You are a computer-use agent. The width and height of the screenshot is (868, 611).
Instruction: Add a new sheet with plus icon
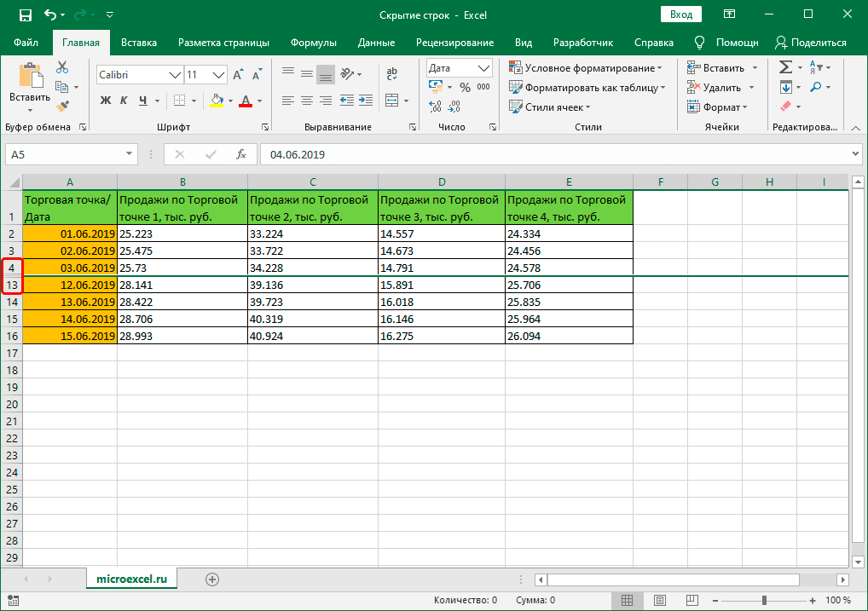(212, 579)
